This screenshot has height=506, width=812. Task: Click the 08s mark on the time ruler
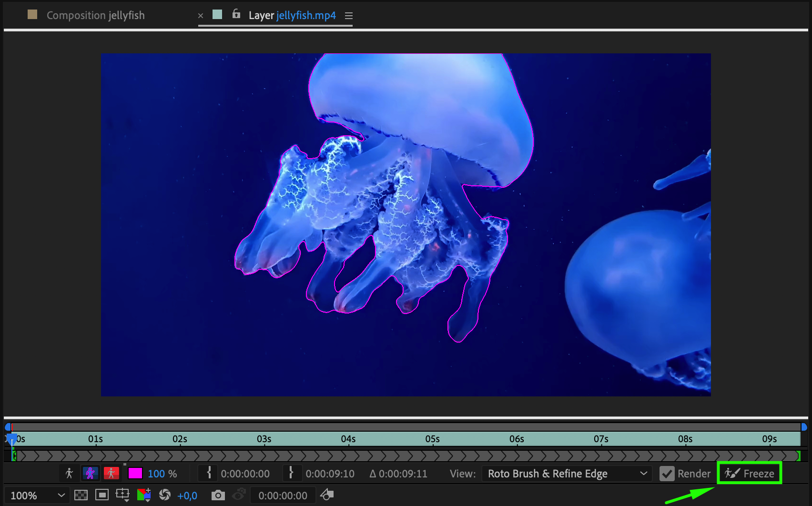point(685,439)
